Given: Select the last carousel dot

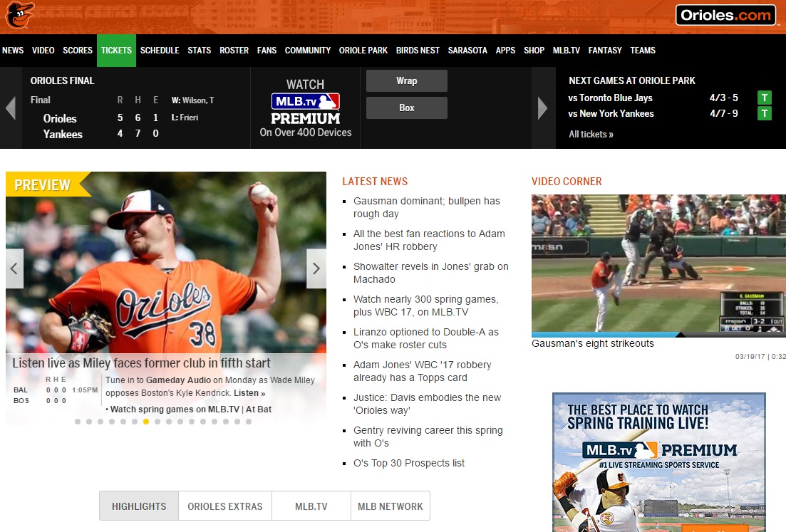Looking at the screenshot, I should [249, 422].
